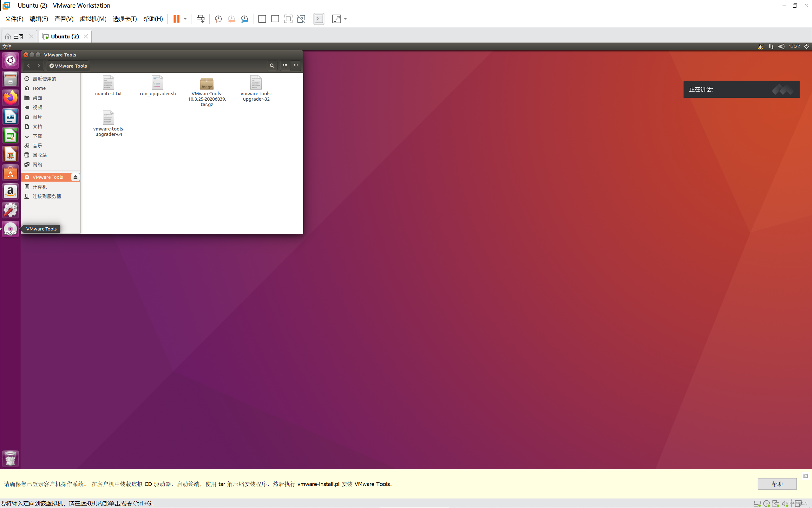Open the power options dropdown arrow

click(x=185, y=19)
